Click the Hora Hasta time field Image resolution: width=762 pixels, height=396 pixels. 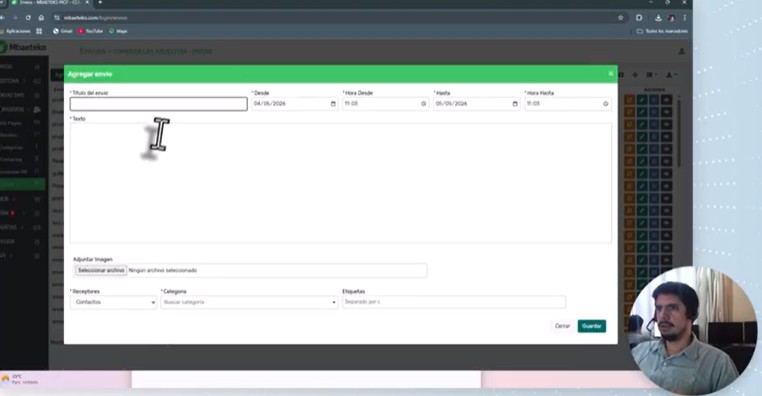click(568, 103)
